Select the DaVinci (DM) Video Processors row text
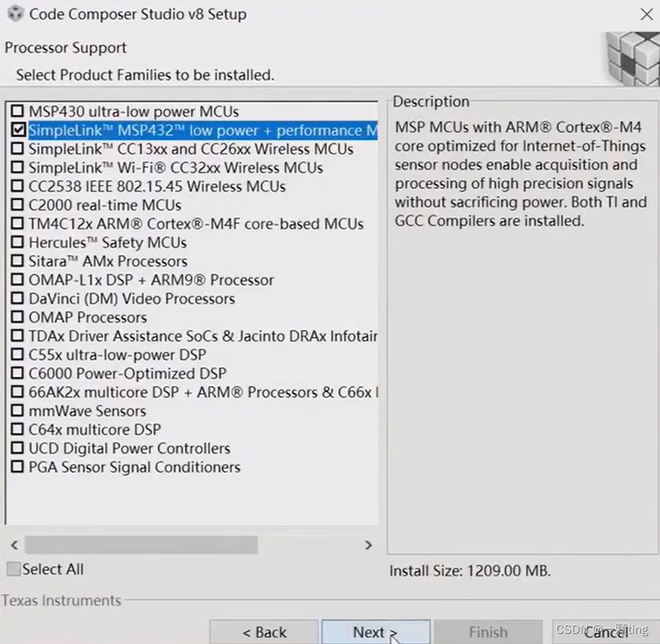Image resolution: width=660 pixels, height=644 pixels. pos(132,299)
